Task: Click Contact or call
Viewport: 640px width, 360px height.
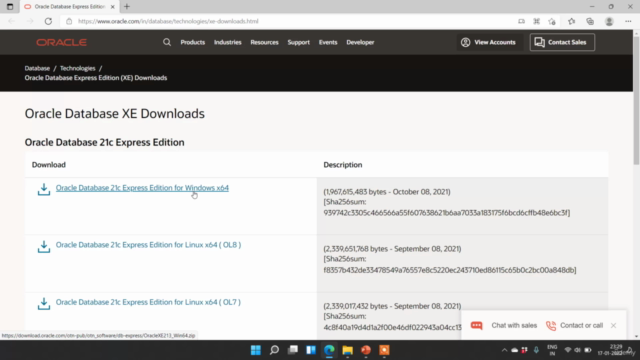Action: point(581,325)
